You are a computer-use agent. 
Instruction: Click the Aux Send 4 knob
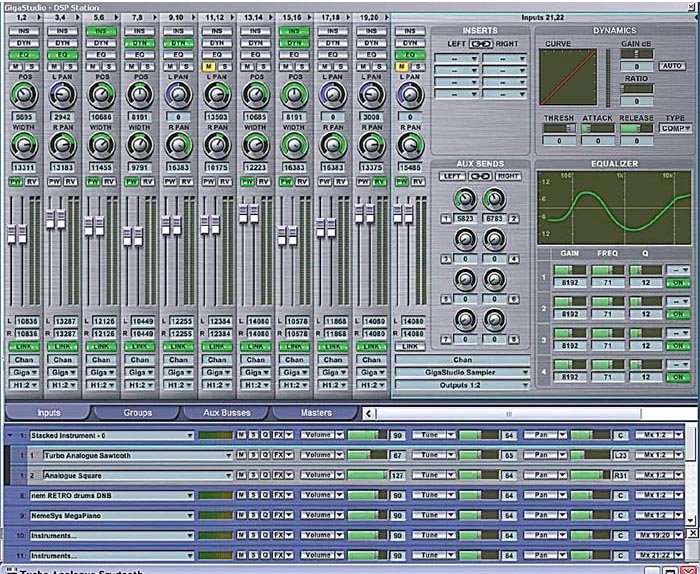click(x=494, y=240)
